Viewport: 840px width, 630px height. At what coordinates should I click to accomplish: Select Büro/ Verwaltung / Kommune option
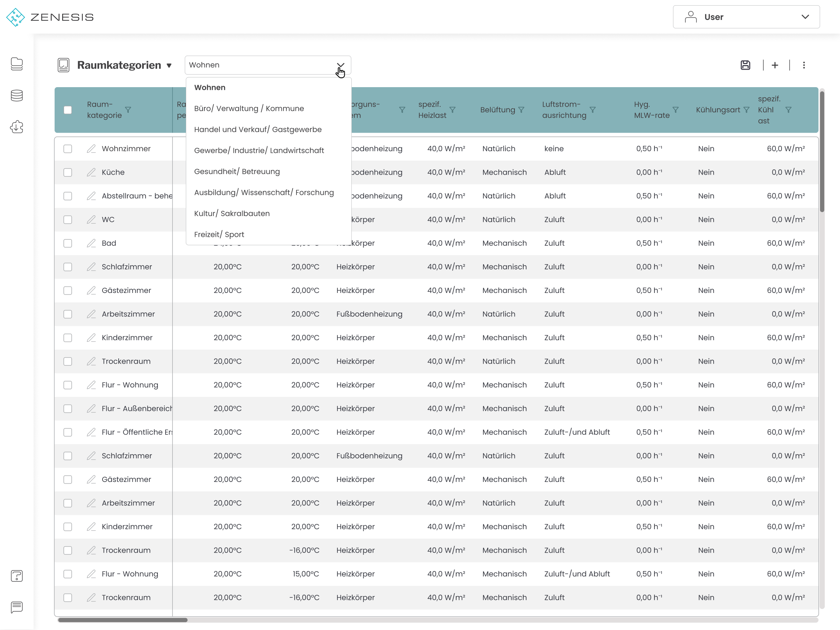click(x=249, y=108)
